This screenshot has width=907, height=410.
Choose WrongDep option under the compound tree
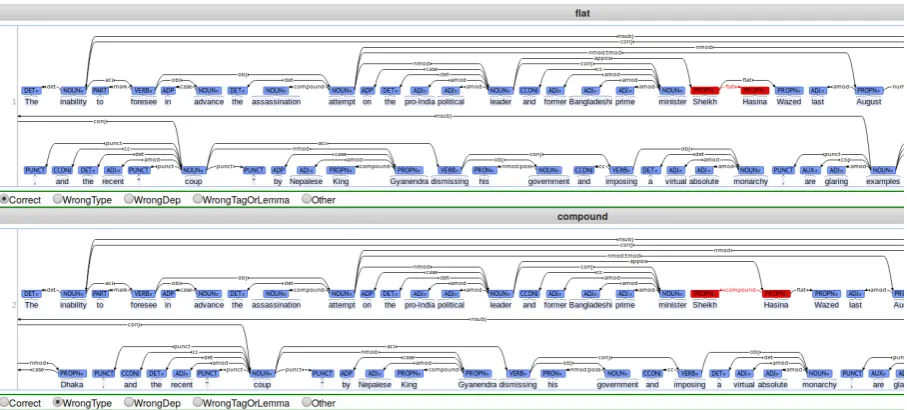pos(128,402)
